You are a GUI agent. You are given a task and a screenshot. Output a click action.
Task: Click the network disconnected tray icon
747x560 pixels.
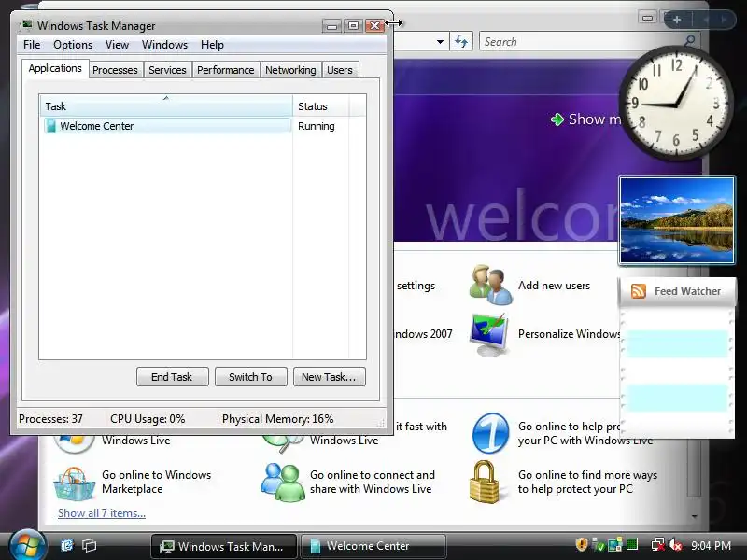pyautogui.click(x=658, y=545)
